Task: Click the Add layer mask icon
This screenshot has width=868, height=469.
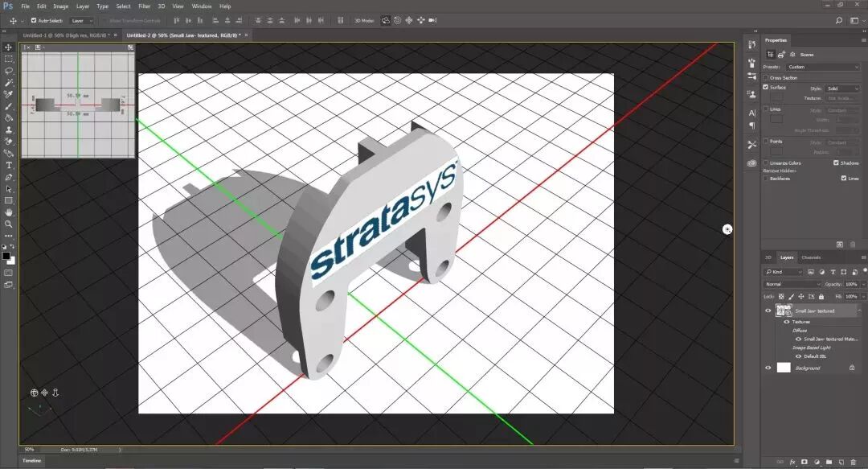Action: click(805, 462)
